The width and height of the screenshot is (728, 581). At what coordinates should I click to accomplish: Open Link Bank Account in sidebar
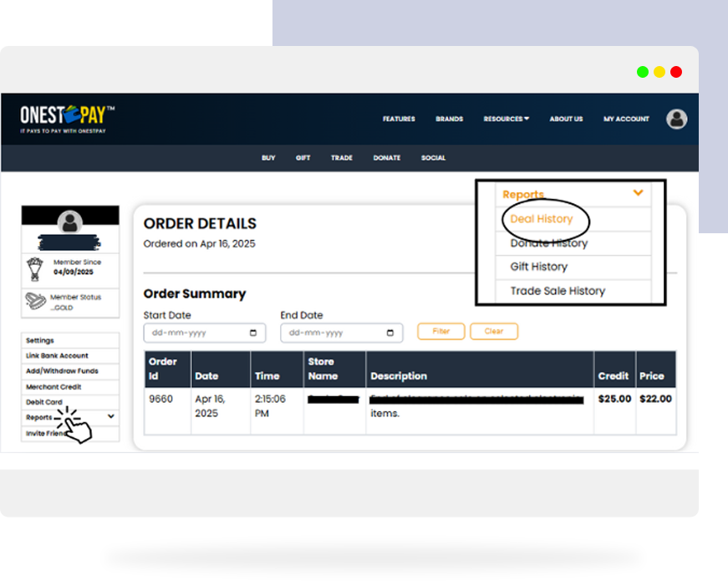(57, 355)
